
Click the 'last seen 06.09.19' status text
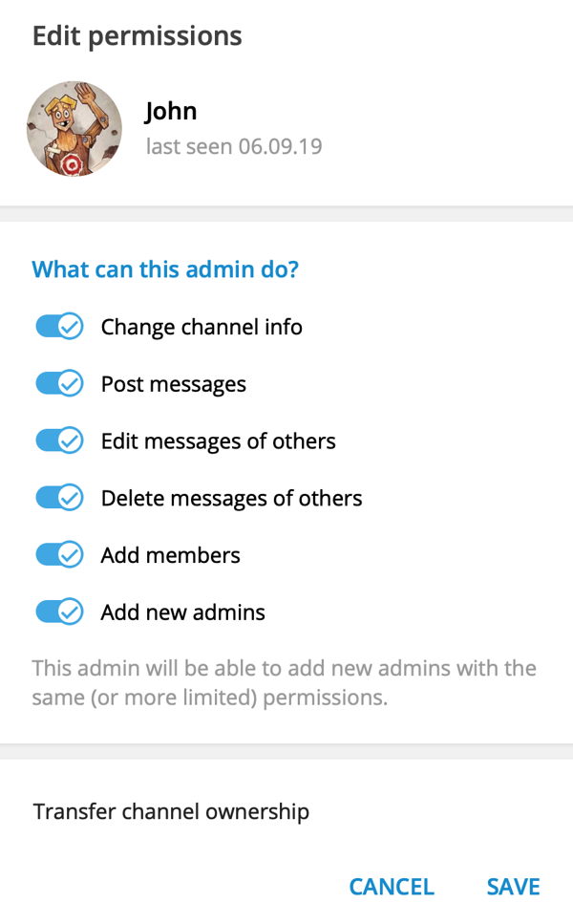(x=233, y=147)
